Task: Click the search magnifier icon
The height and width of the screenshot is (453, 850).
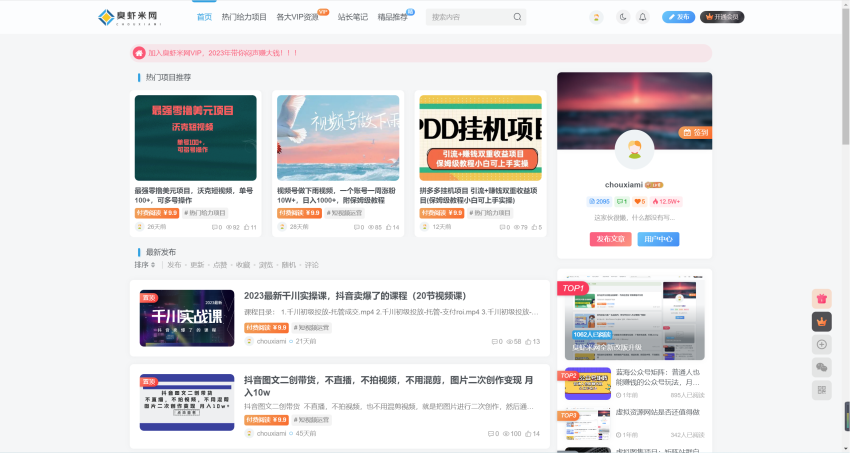Action: click(x=517, y=17)
